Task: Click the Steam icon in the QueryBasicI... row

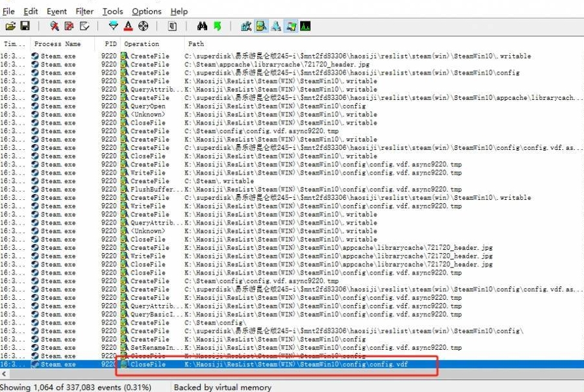Action: pos(35,314)
